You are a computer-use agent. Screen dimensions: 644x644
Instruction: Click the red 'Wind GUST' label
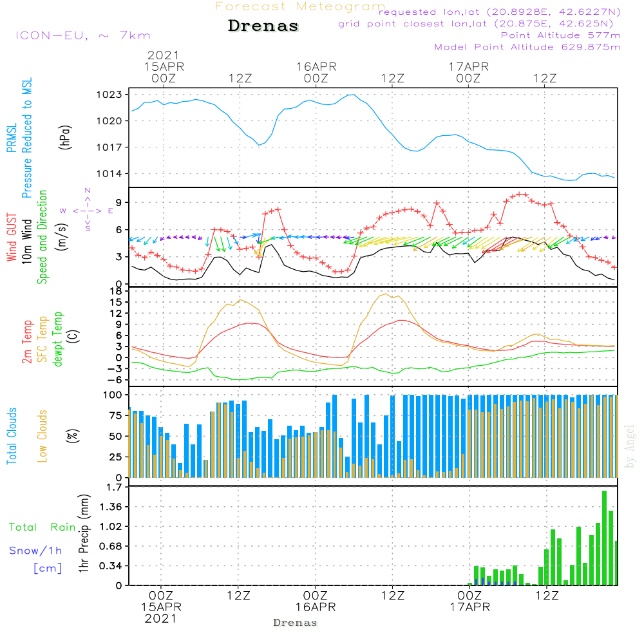[x=12, y=238]
